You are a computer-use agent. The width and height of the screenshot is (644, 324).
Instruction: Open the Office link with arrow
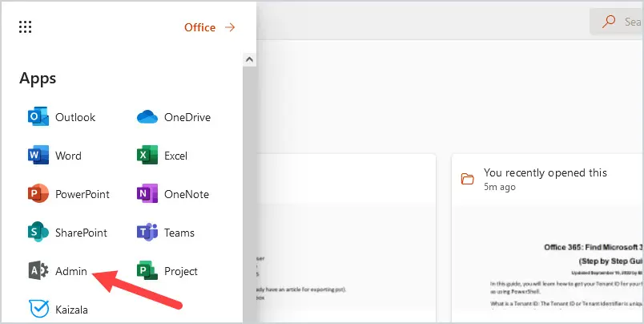pyautogui.click(x=210, y=27)
